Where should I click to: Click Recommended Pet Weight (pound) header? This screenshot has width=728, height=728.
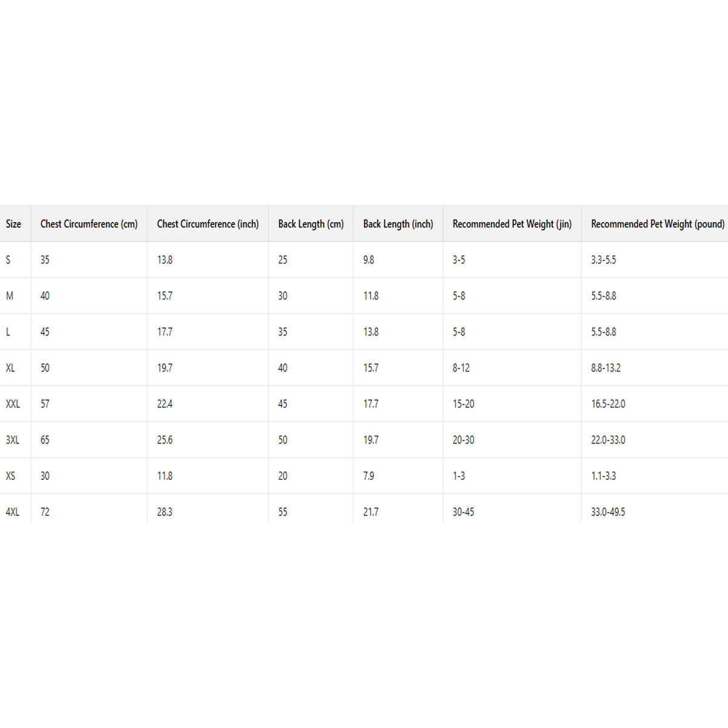coord(658,224)
